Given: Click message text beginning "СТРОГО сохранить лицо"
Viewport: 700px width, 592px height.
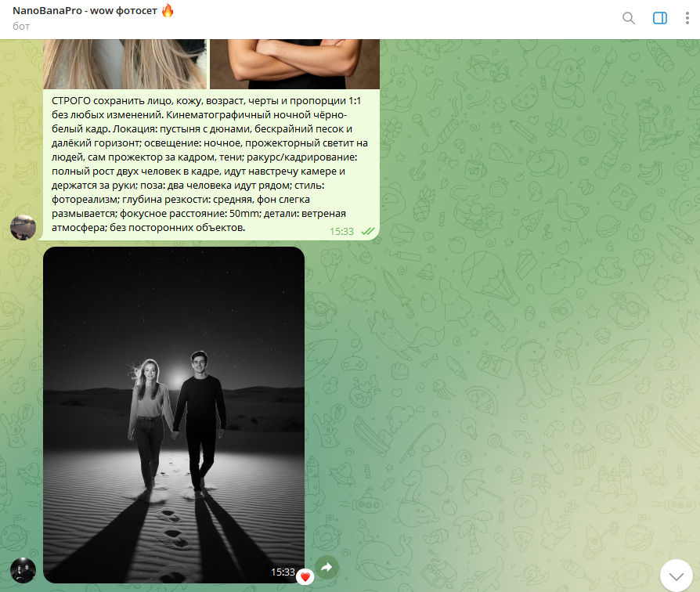Looking at the screenshot, I should (x=210, y=164).
